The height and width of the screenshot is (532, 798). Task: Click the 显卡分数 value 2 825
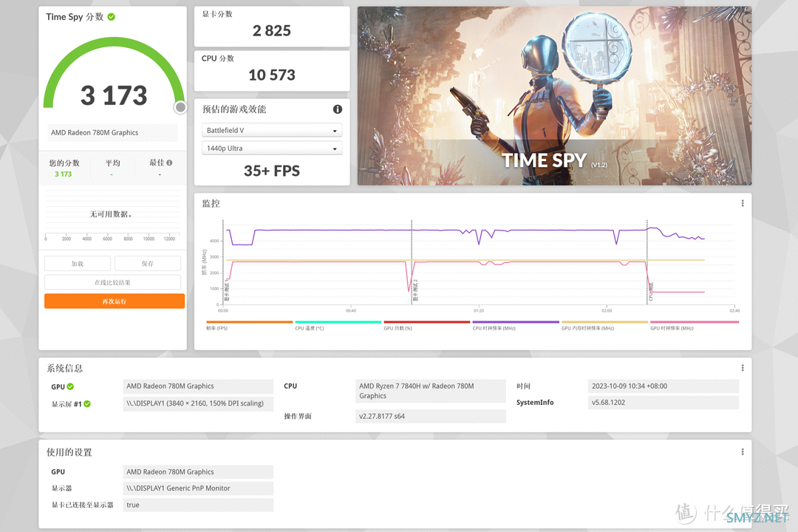[x=272, y=31]
